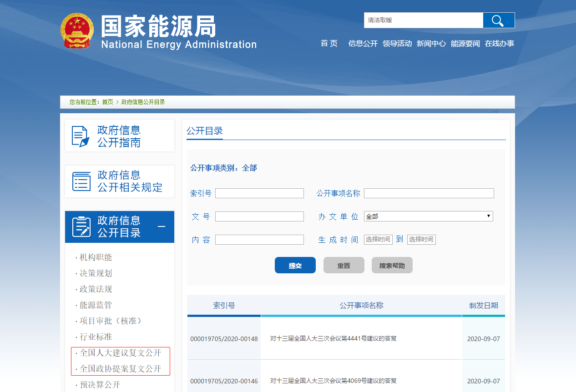Open 在线办事 navigation menu item
The height and width of the screenshot is (392, 576).
tap(499, 44)
